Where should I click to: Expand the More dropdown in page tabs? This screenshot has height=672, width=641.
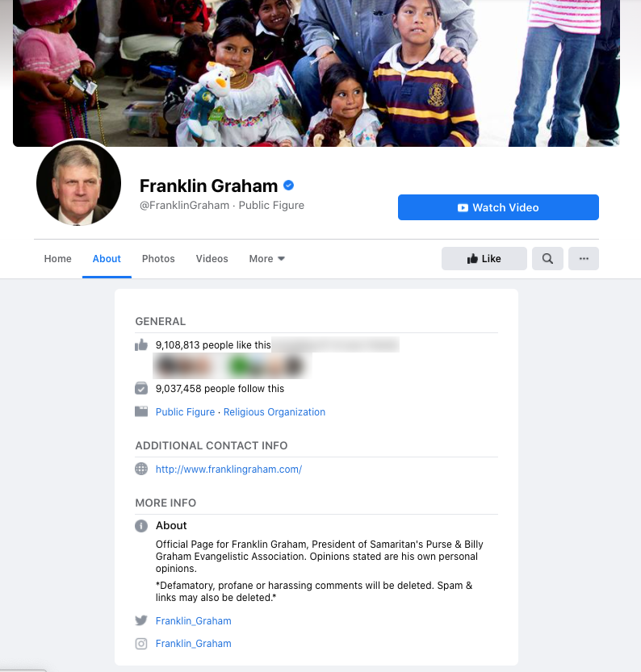(266, 259)
